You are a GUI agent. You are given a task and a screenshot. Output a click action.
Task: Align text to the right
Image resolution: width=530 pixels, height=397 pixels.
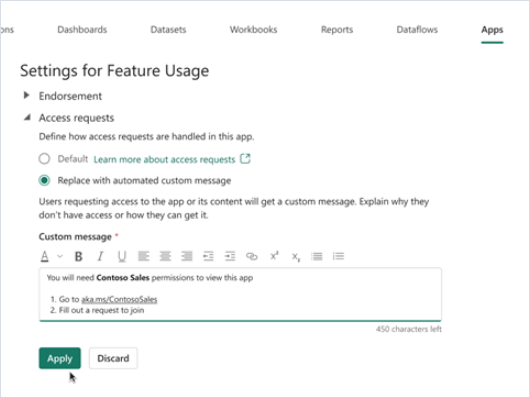[187, 256]
